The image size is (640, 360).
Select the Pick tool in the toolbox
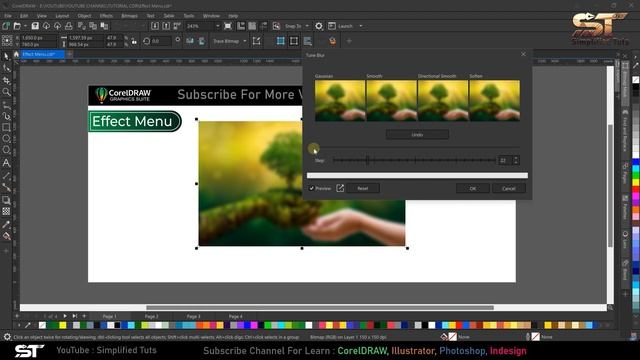6,56
